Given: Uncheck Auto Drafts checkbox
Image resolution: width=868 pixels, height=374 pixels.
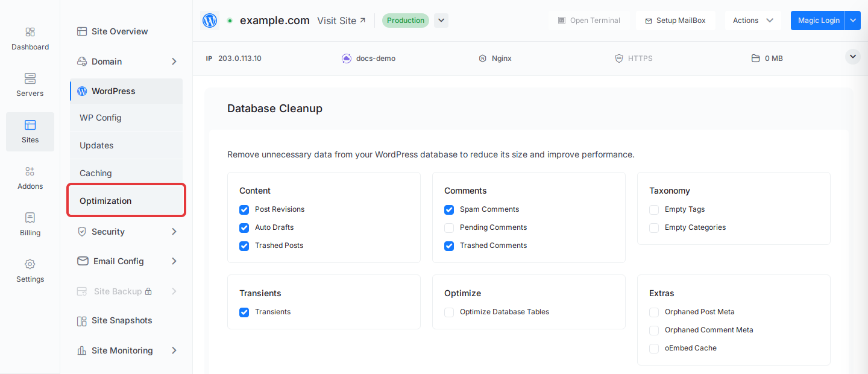Looking at the screenshot, I should [x=244, y=227].
